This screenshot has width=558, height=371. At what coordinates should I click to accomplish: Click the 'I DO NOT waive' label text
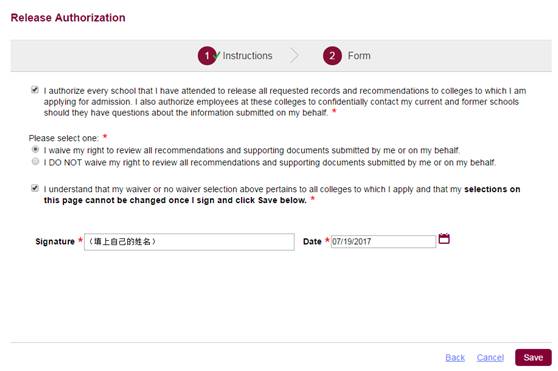269,163
